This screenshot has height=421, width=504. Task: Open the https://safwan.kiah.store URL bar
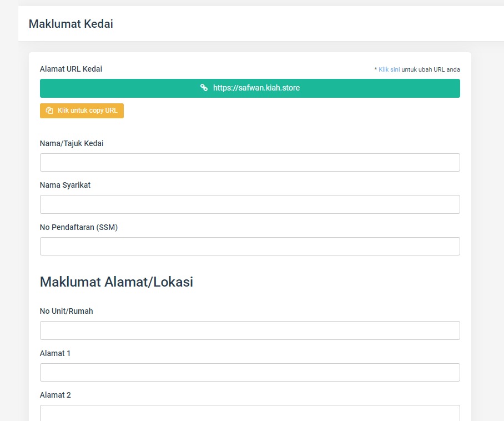tap(250, 88)
